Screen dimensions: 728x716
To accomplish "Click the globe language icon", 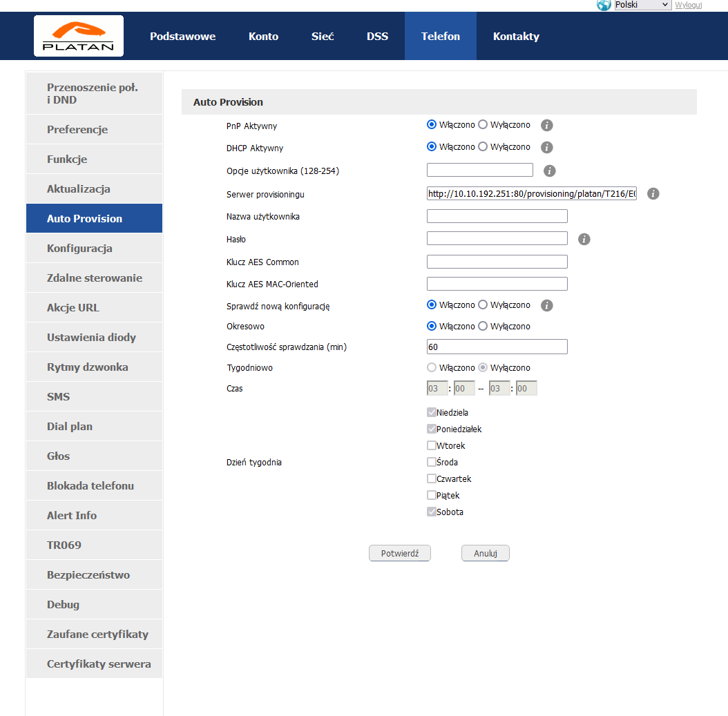I will [604, 5].
